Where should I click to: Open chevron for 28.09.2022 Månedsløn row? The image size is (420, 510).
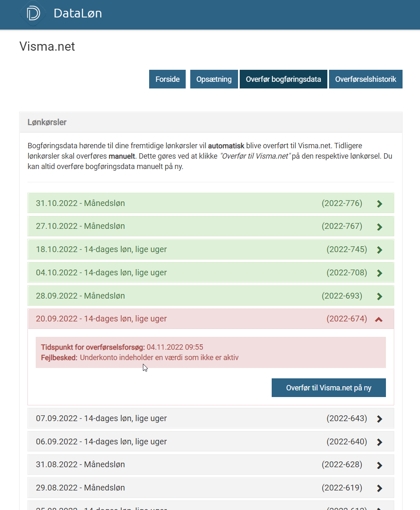pos(379,297)
